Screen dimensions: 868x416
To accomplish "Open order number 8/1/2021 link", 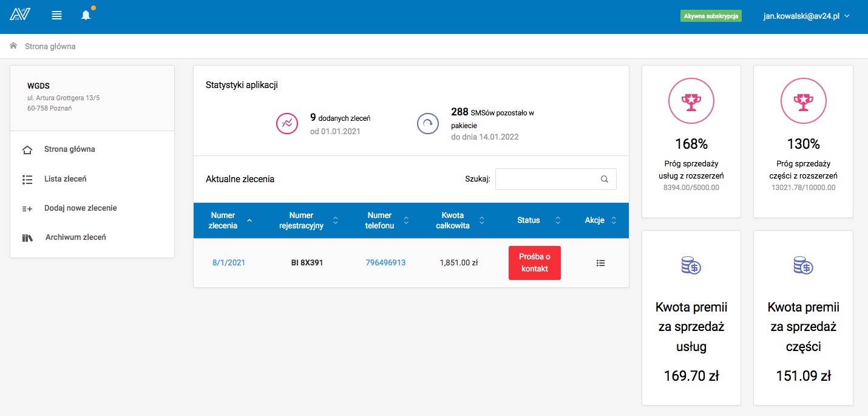I will 229,263.
